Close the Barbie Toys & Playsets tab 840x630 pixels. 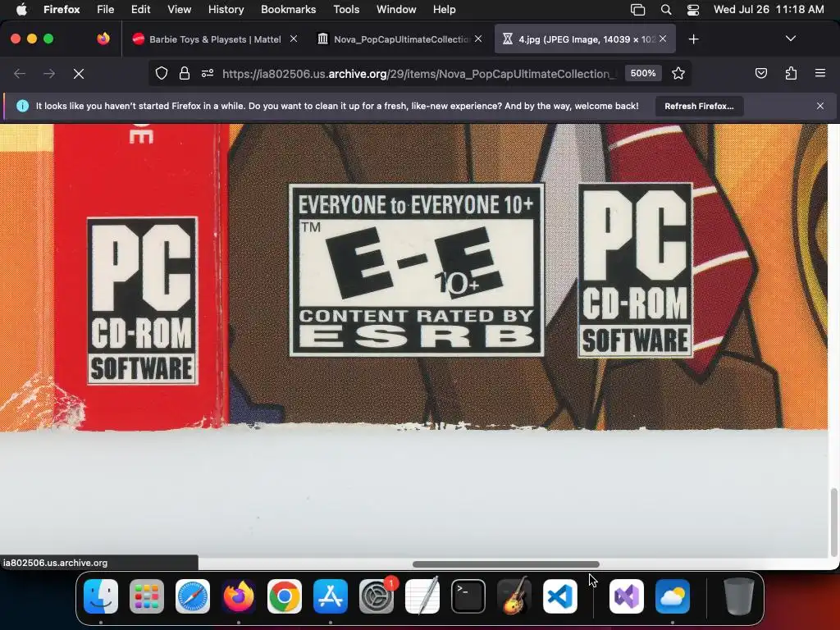294,39
